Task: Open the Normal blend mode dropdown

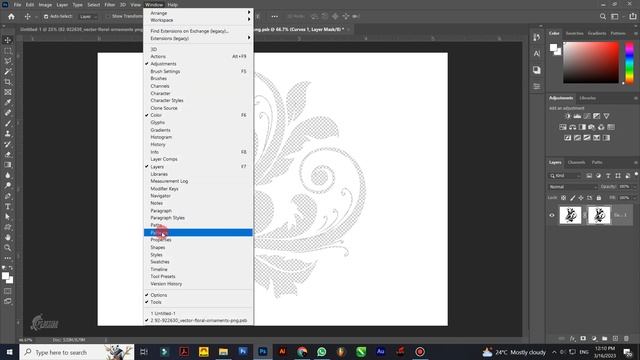Action: [x=573, y=187]
